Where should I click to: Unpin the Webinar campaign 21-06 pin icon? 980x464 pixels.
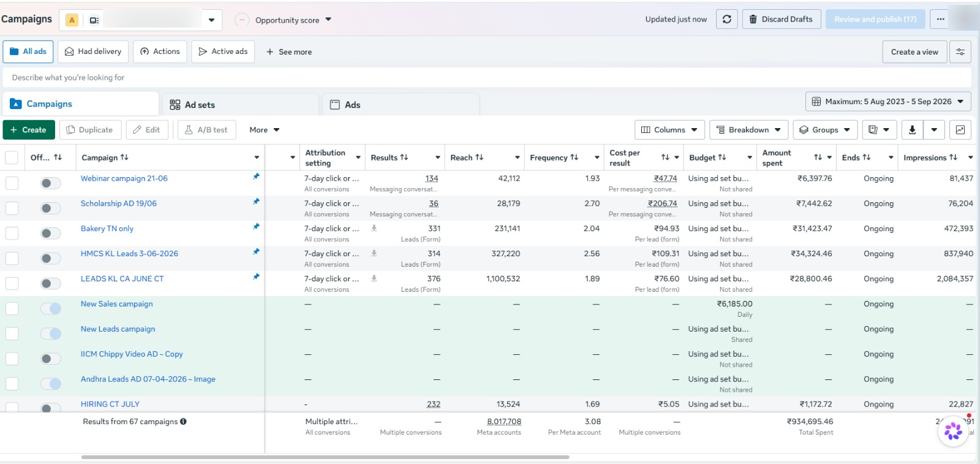pos(256,177)
